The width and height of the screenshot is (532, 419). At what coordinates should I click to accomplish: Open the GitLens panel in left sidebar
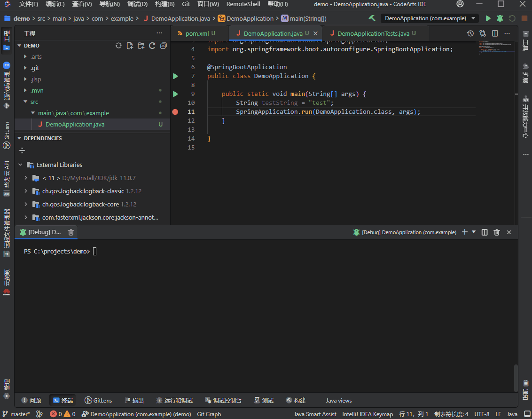[7, 135]
